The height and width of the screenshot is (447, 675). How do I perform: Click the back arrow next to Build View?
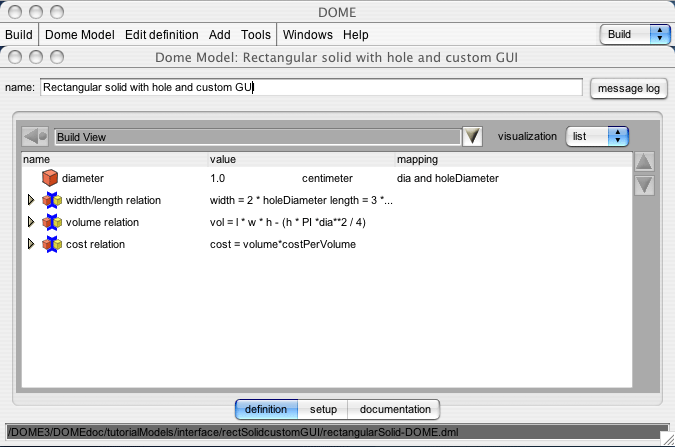click(x=35, y=137)
